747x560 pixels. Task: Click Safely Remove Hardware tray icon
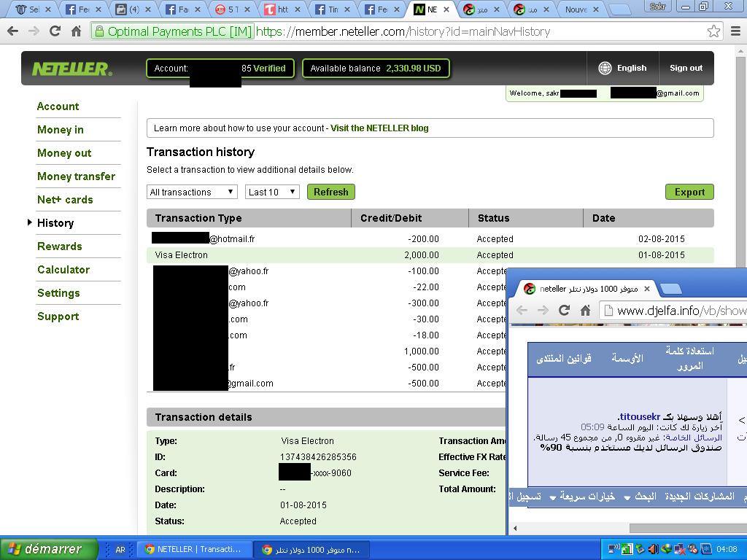pyautogui.click(x=640, y=549)
